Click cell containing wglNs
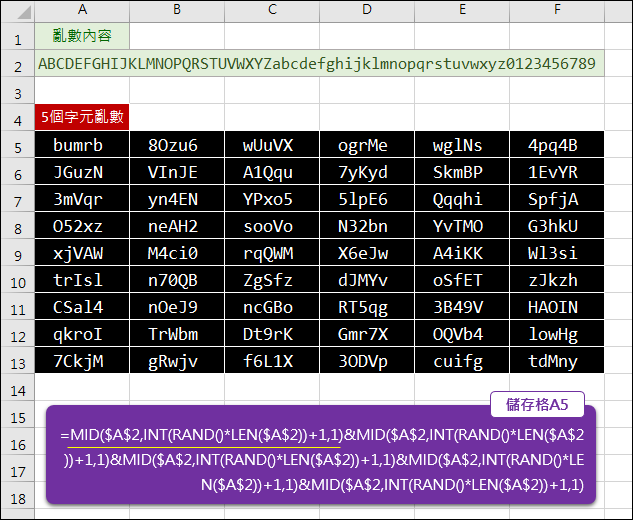This screenshot has width=633, height=520. (x=462, y=144)
